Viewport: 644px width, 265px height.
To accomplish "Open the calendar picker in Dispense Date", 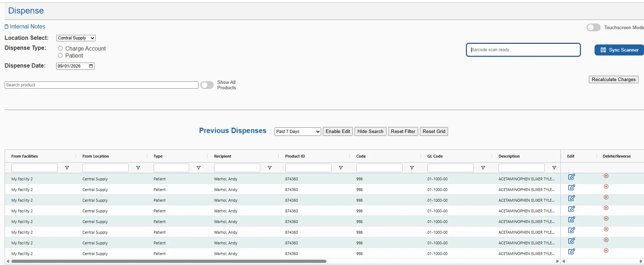I will coord(91,66).
